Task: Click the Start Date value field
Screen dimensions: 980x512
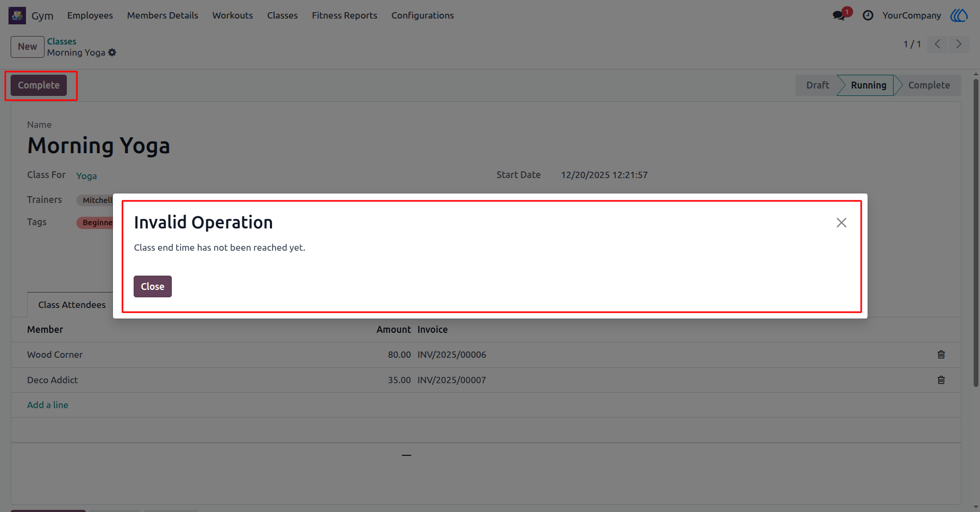Action: [605, 175]
